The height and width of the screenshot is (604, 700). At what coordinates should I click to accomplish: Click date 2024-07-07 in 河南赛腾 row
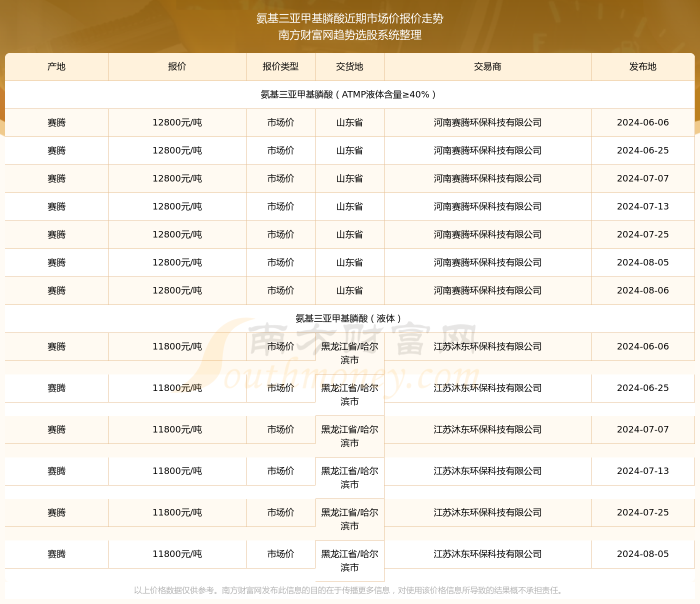coord(643,178)
